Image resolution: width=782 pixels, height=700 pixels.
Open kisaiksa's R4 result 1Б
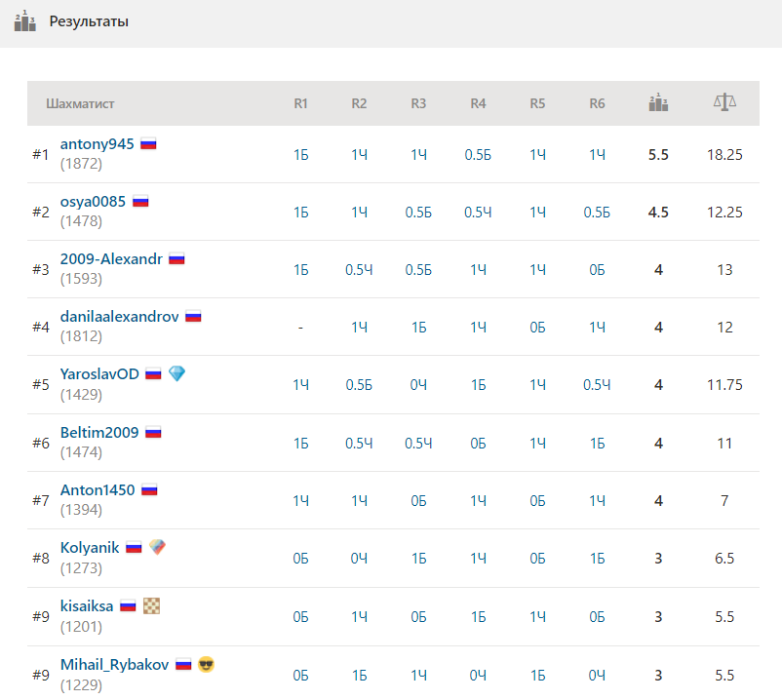click(x=478, y=617)
